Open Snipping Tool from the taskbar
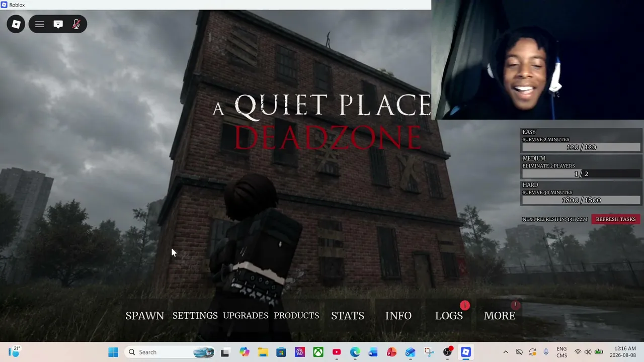The image size is (644, 362). coord(429,352)
